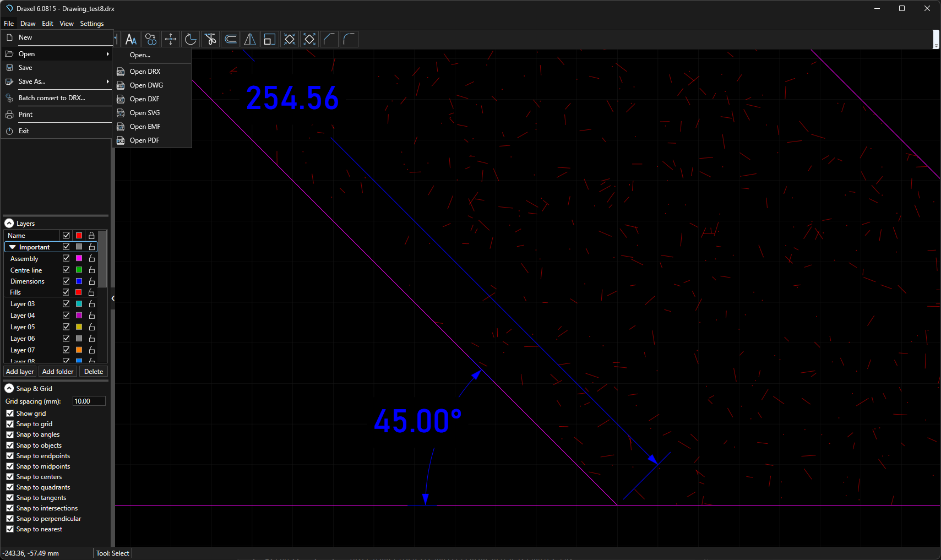Open the Settings menu

(x=91, y=24)
